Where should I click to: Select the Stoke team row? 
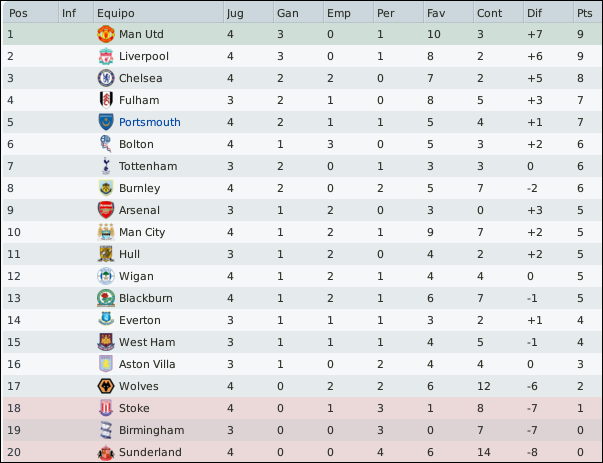[302, 408]
